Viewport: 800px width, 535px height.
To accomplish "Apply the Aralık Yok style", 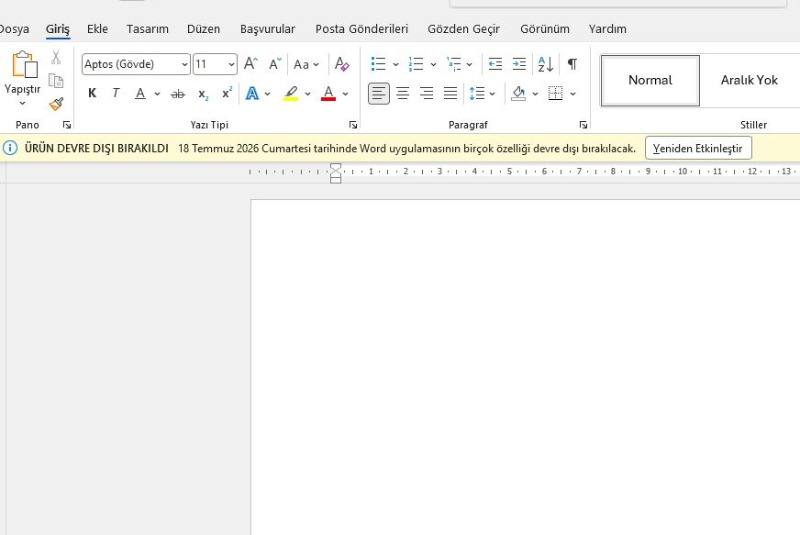I will click(x=749, y=80).
